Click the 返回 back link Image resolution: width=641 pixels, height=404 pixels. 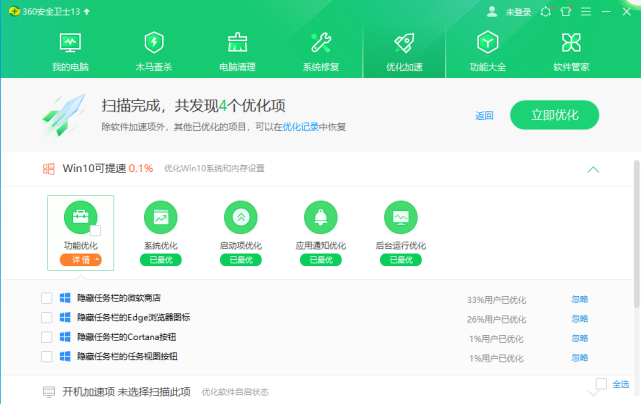click(x=484, y=116)
